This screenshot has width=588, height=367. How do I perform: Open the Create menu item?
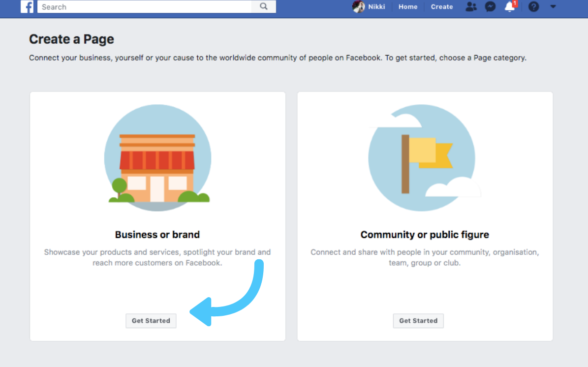click(442, 7)
